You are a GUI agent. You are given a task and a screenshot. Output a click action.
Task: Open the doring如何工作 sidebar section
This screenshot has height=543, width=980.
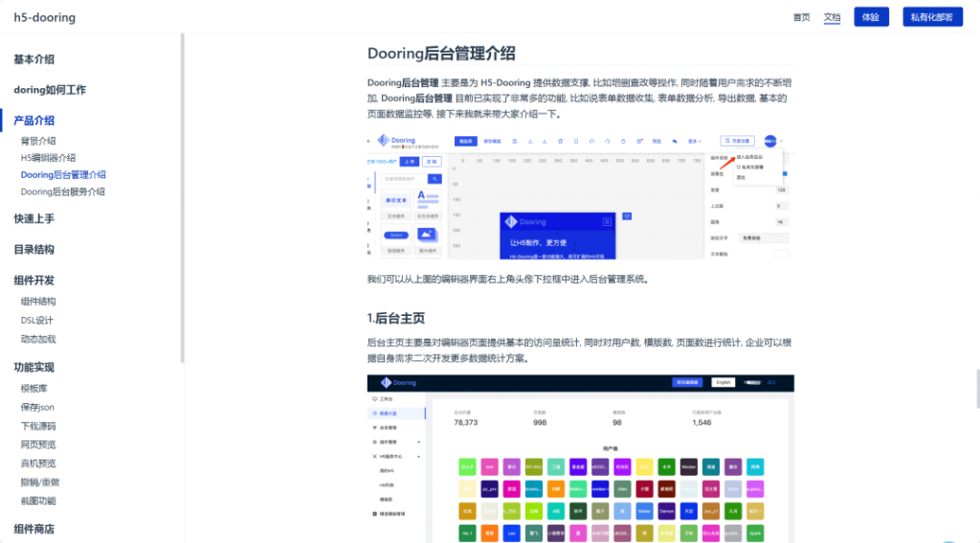(x=50, y=90)
